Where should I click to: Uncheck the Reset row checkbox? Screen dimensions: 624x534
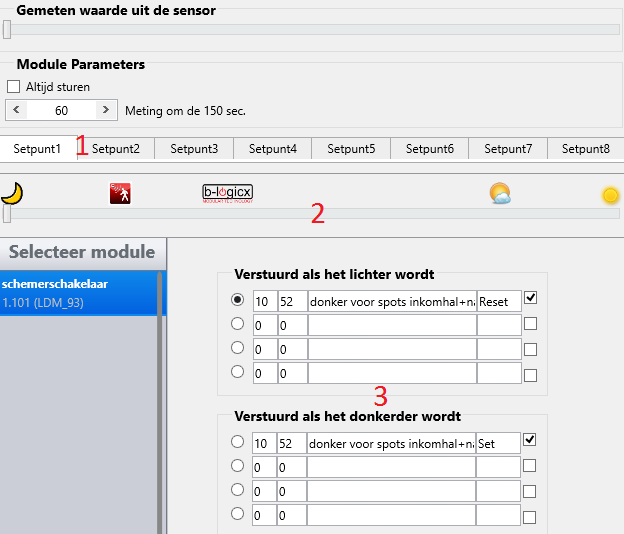coord(530,298)
